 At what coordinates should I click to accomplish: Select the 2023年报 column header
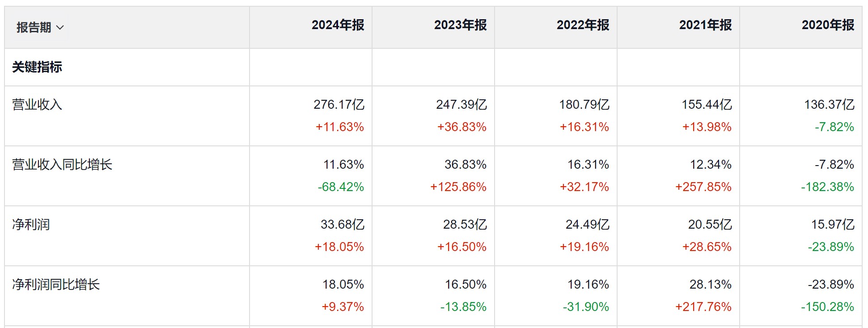pyautogui.click(x=460, y=25)
